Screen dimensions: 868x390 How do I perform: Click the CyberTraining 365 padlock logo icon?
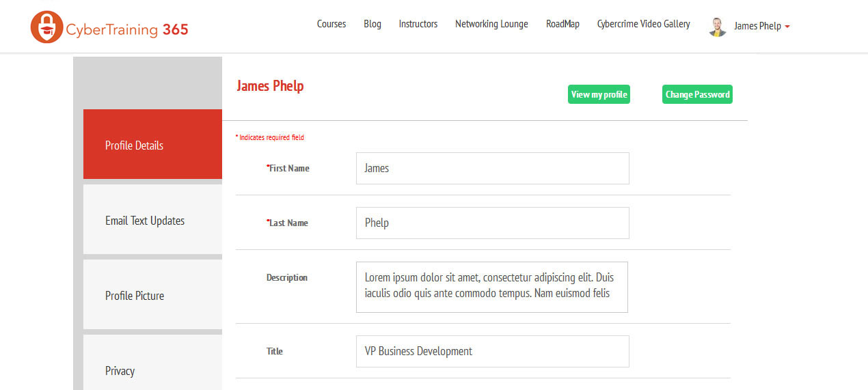(46, 27)
